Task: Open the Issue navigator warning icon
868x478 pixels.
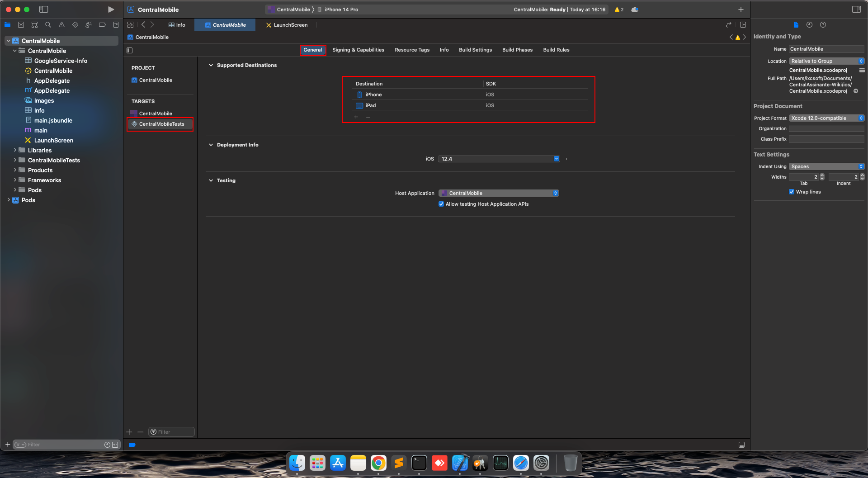Action: [61, 25]
